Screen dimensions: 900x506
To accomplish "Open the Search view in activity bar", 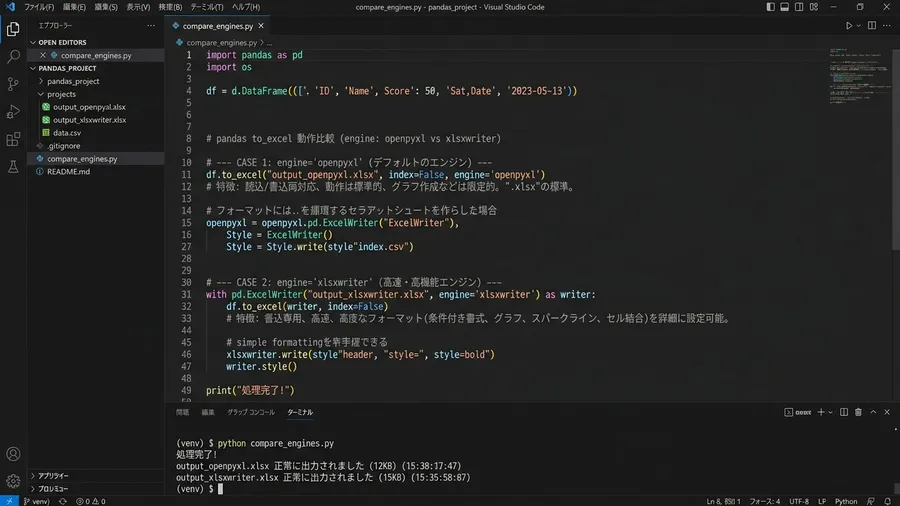I will [x=13, y=56].
